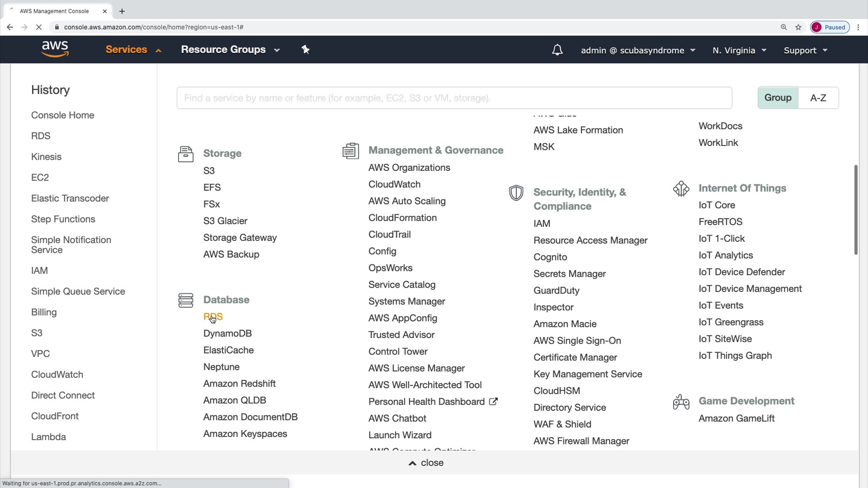
Task: Click the Game Development controller icon
Action: click(x=681, y=402)
